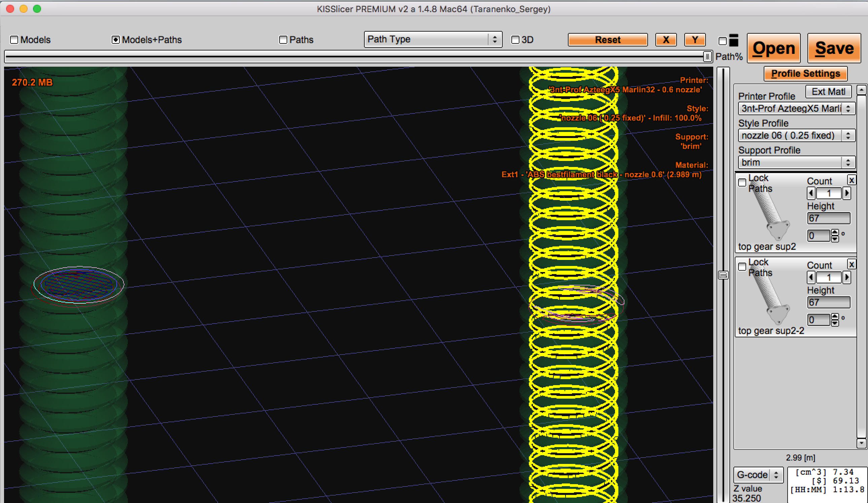The image size is (868, 503).
Task: Decrease Count for 'top gear sup2' with left arrow
Action: pos(811,193)
